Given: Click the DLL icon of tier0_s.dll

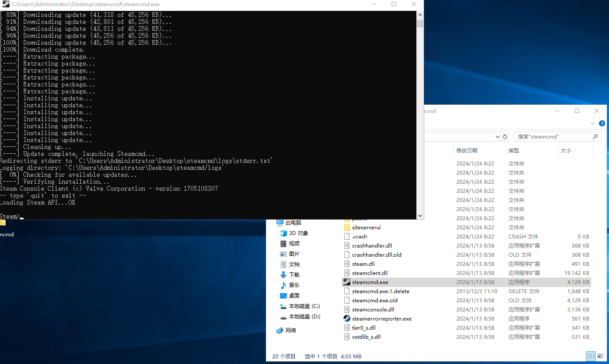Looking at the screenshot, I should pyautogui.click(x=347, y=328).
